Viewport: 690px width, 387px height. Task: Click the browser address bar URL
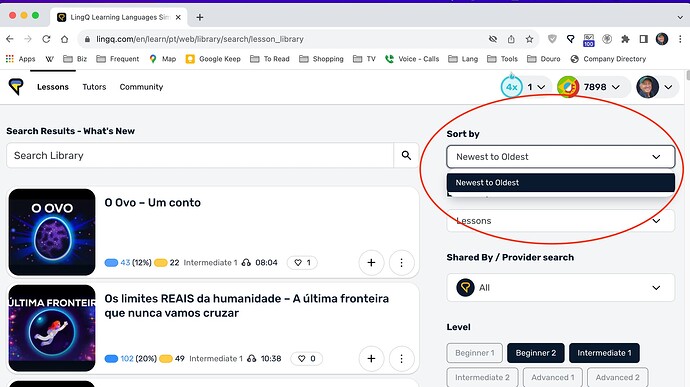pyautogui.click(x=200, y=39)
